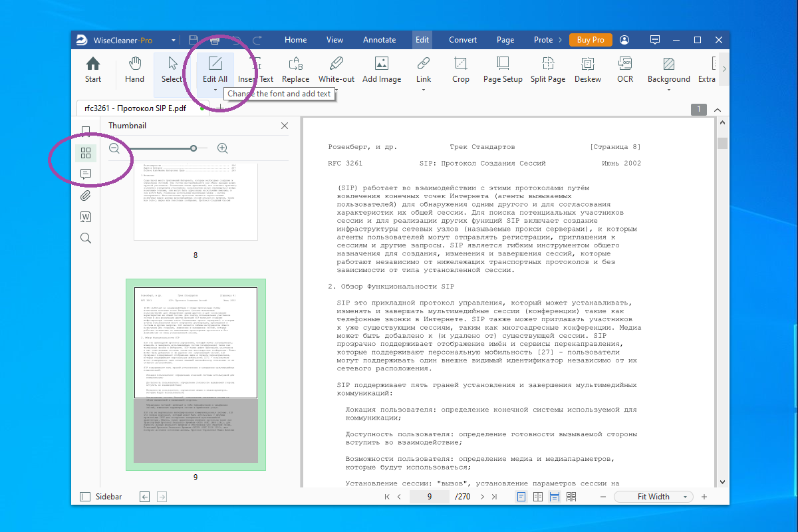
Task: Pick the Replace text tool
Action: tap(295, 70)
